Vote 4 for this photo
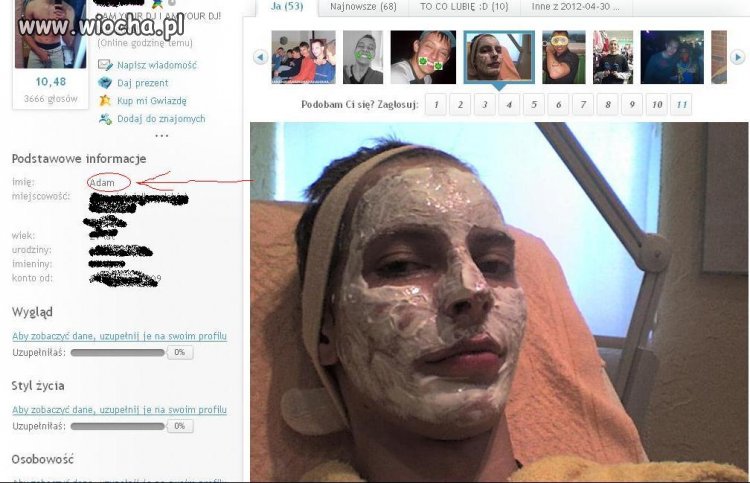750x483 pixels. (509, 104)
